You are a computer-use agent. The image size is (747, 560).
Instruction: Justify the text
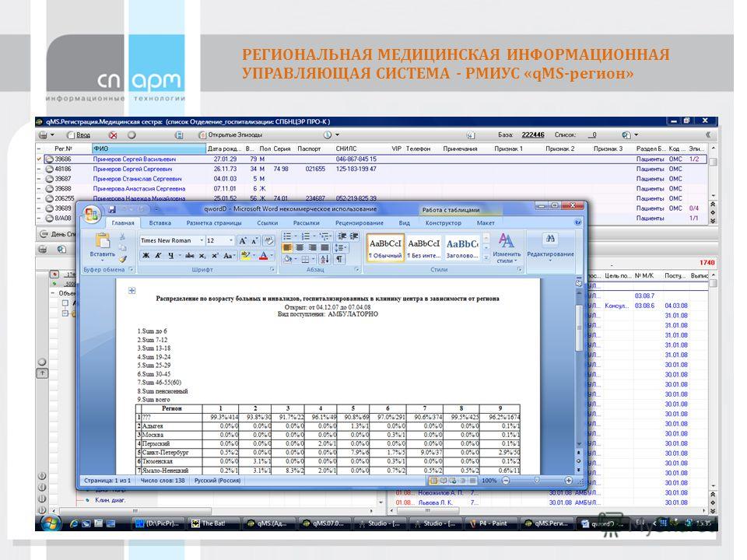pyautogui.click(x=324, y=247)
